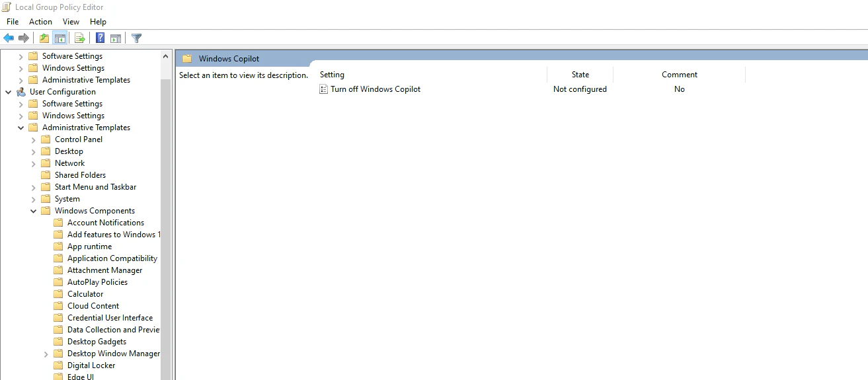
Task: Collapse the User Configuration node
Action: pyautogui.click(x=8, y=92)
